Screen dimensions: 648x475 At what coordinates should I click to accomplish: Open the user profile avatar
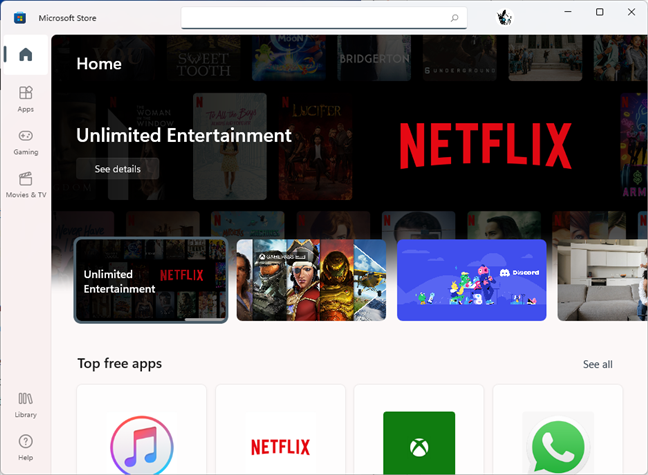(x=504, y=17)
